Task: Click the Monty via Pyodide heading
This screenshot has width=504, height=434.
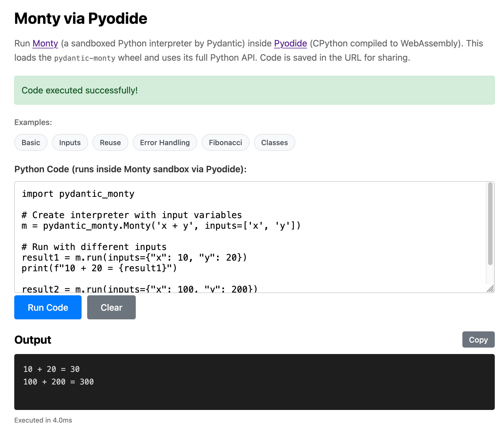Action: click(80, 18)
